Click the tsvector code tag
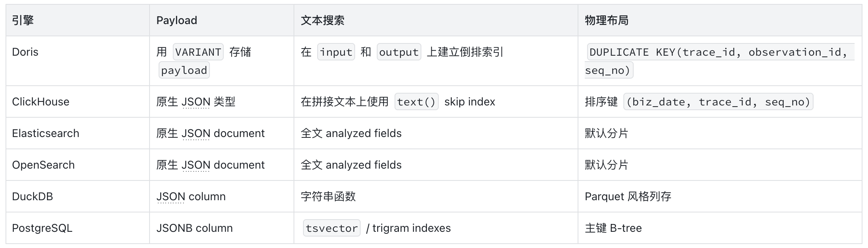Image resolution: width=868 pixels, height=248 pixels. point(332,228)
